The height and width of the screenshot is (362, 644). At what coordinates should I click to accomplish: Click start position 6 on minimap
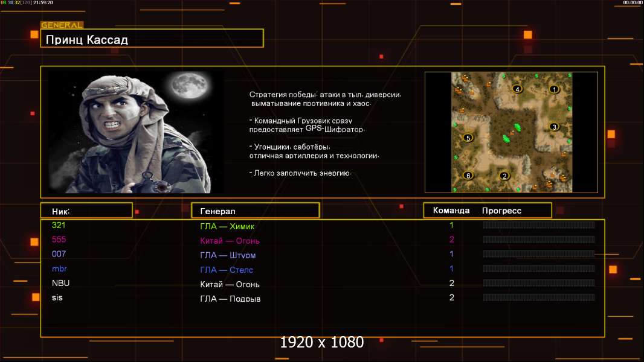point(468,176)
